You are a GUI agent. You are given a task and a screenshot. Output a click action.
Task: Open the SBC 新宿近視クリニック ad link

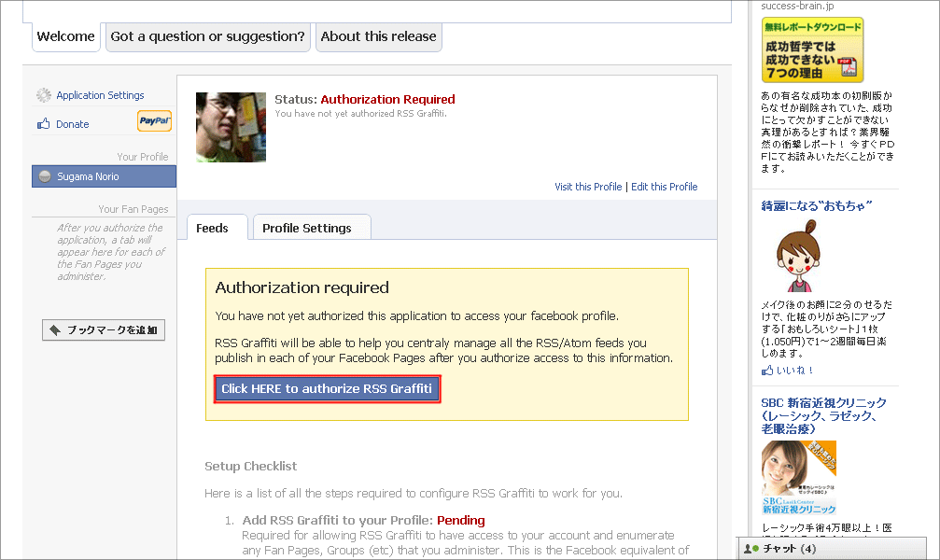823,415
